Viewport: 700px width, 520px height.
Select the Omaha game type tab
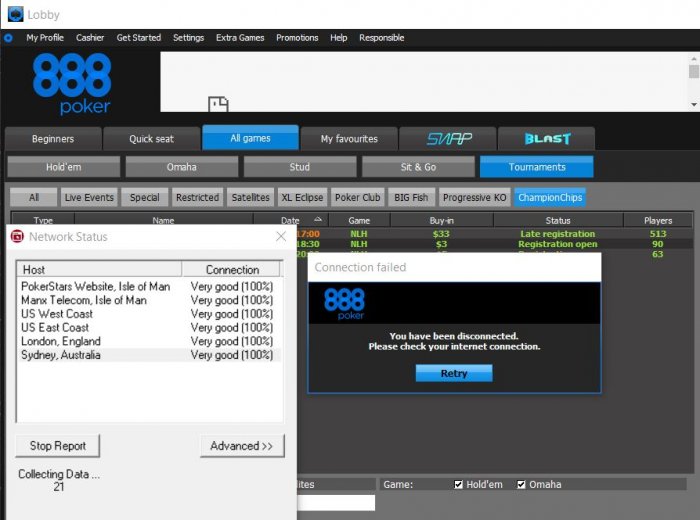(182, 167)
